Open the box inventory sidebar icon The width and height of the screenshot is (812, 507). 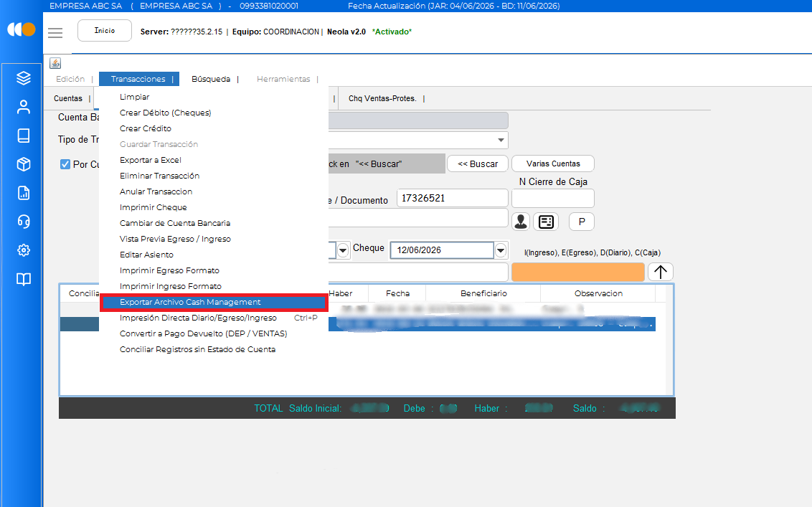coord(23,164)
